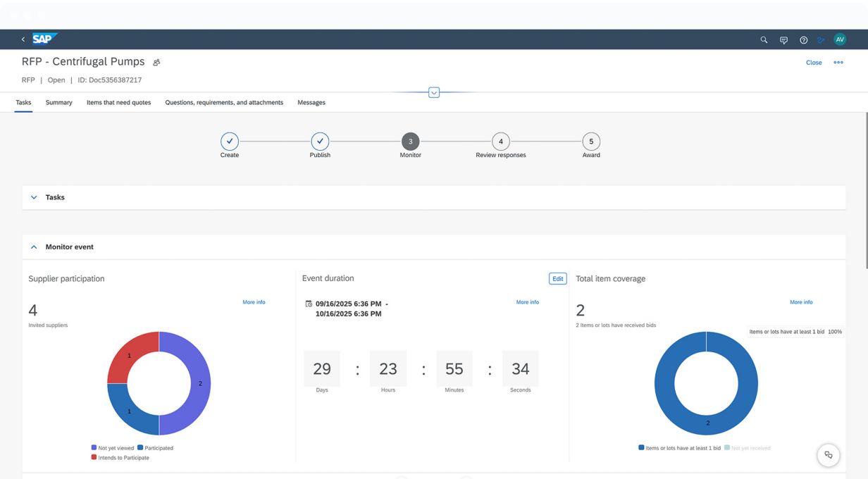
Task: Open the Items that need quotes tab
Action: [x=118, y=102]
